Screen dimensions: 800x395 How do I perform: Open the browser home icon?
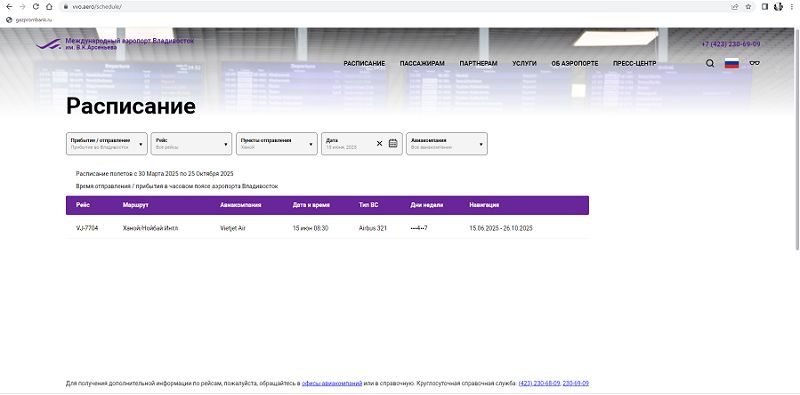pyautogui.click(x=49, y=7)
